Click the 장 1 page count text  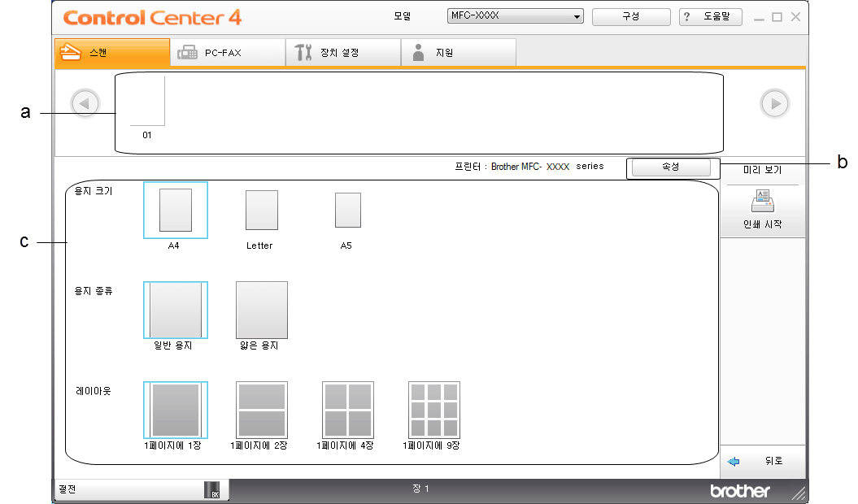[420, 489]
